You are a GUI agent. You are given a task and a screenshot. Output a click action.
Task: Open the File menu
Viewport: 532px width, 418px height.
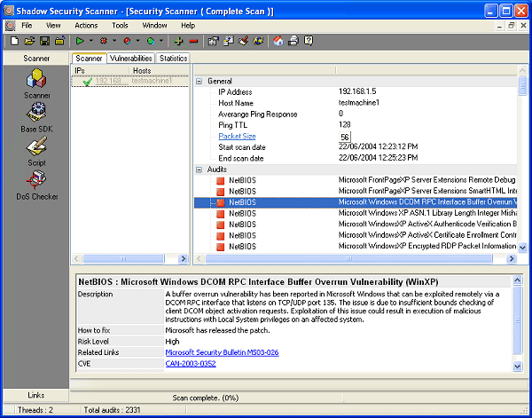27,26
